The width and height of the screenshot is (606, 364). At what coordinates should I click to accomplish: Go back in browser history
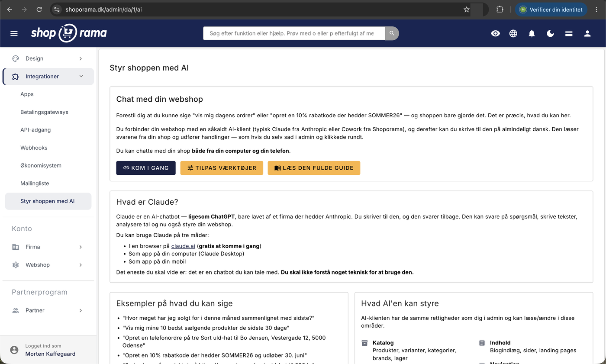coord(10,10)
